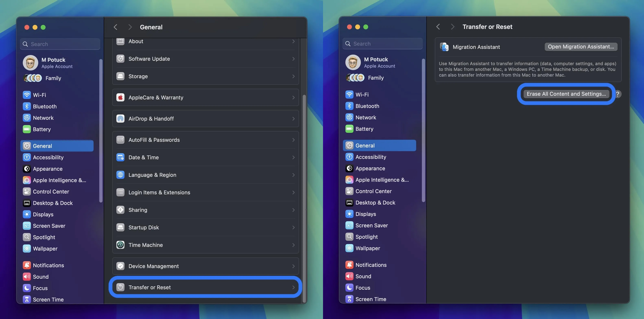Click Accessibility icon in left window sidebar
This screenshot has height=319, width=644.
point(27,157)
